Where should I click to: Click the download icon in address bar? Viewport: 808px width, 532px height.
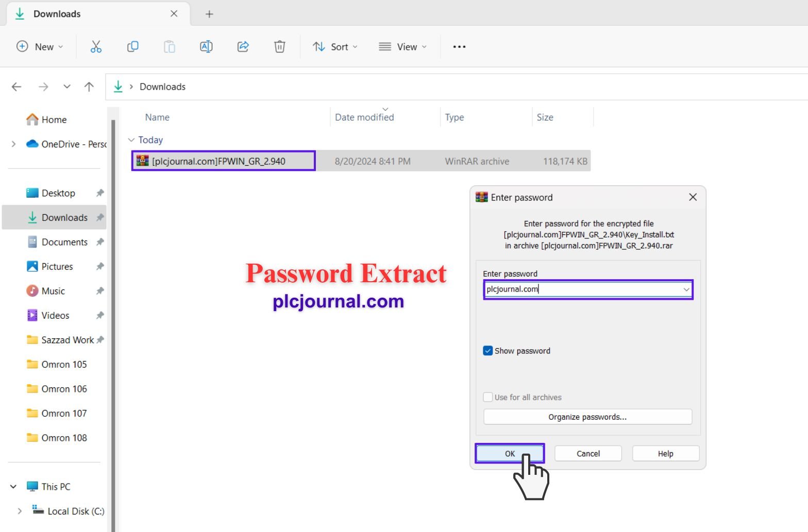pyautogui.click(x=118, y=87)
